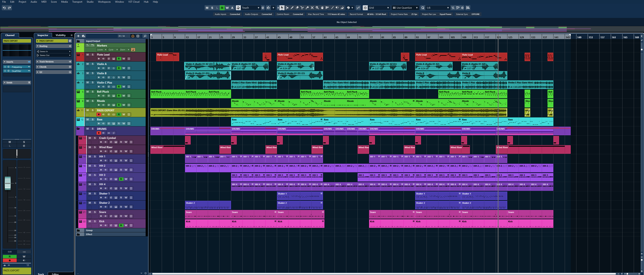Open the Grid snap type dropdown
This screenshot has width=644, height=275.
(x=379, y=8)
